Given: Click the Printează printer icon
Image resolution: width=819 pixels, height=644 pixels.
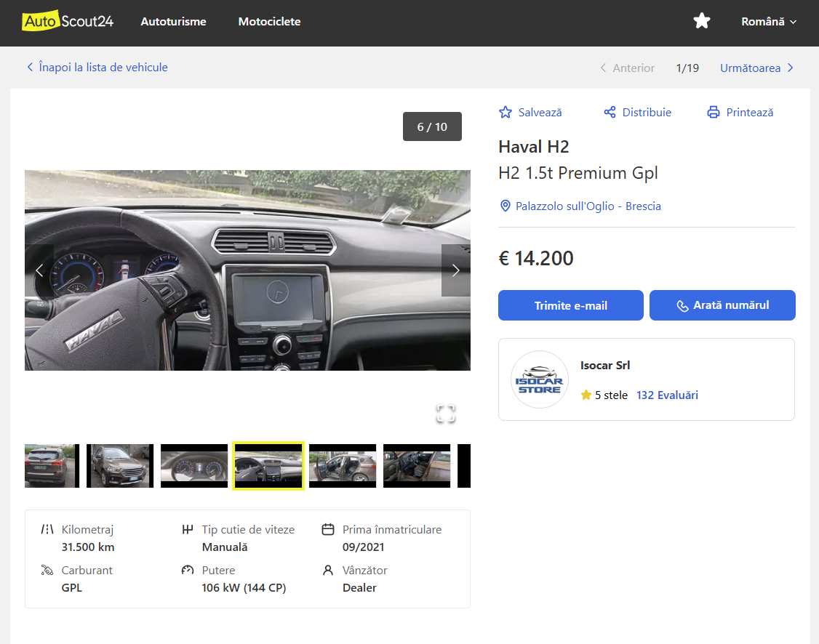Looking at the screenshot, I should pyautogui.click(x=713, y=112).
